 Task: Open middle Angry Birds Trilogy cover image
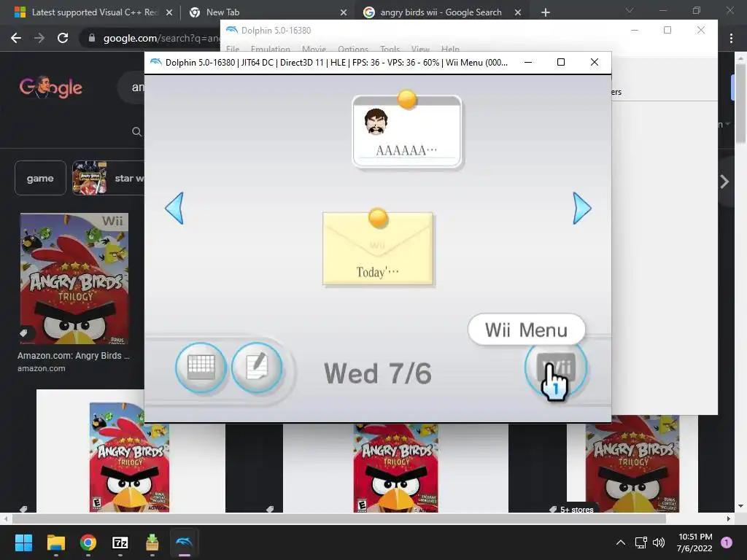click(396, 468)
